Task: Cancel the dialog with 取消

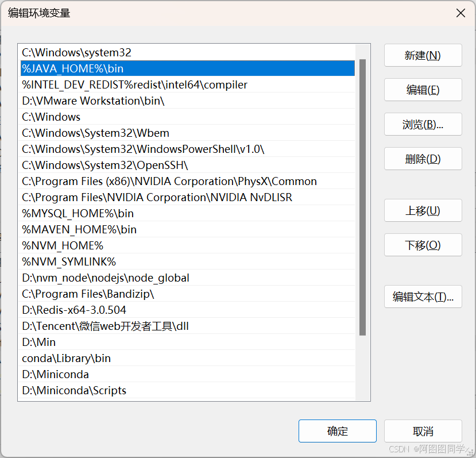Action: point(423,430)
